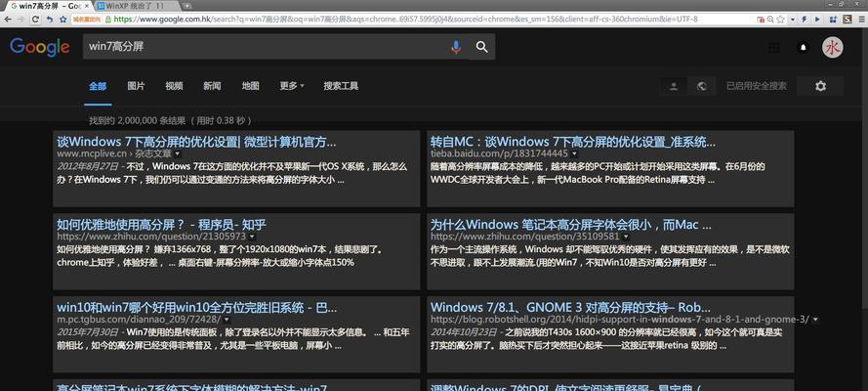Open result 高分屏笔记本win7系统下字体模糊的解决方法
Screen dimensions: 868x391
click(191, 387)
